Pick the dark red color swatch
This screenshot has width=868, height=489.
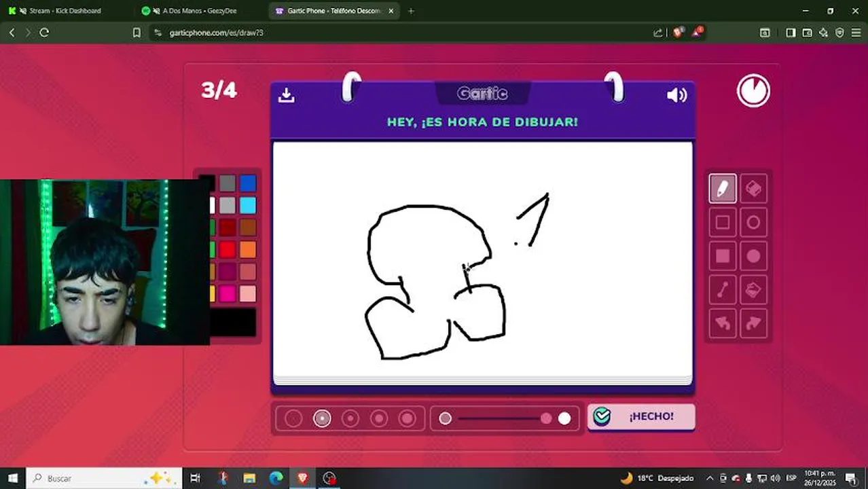[x=228, y=228]
